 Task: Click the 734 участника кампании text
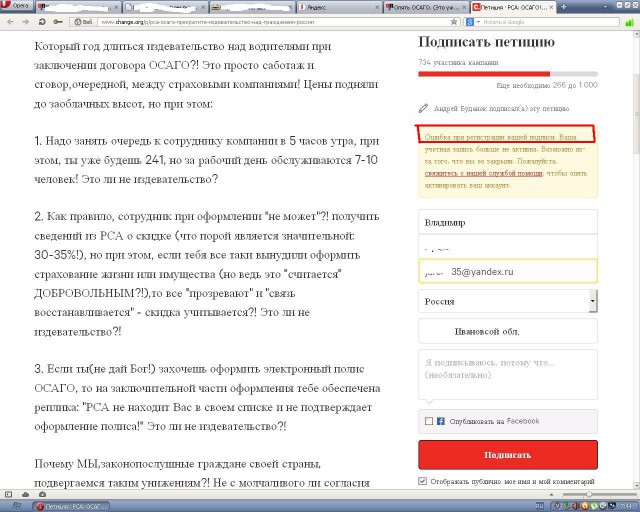458,62
